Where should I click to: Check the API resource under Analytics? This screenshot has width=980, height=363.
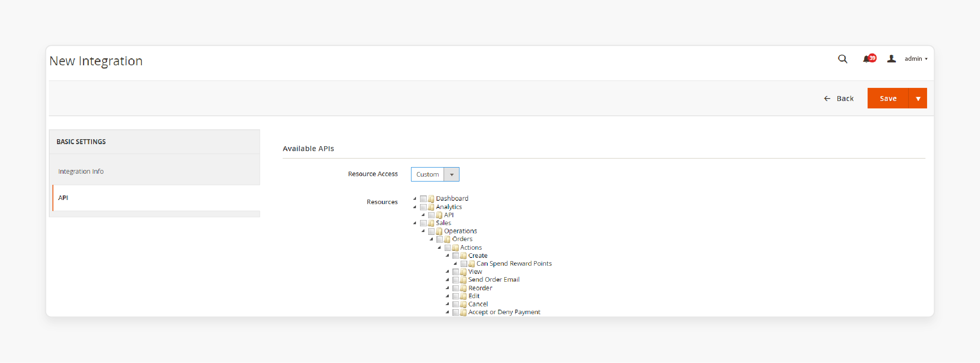pos(432,215)
